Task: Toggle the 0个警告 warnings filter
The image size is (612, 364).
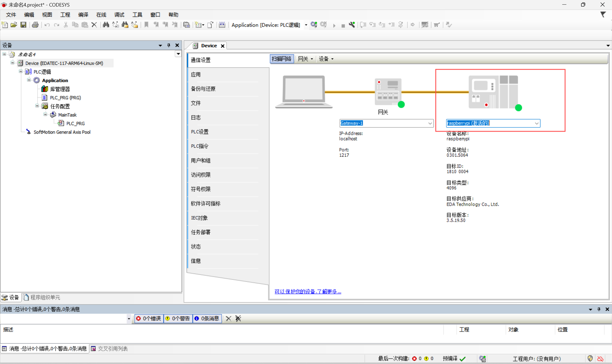Action: pyautogui.click(x=178, y=318)
